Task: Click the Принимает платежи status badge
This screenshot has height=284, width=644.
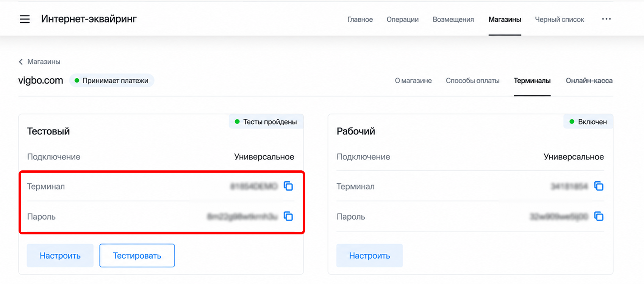Action: [112, 81]
